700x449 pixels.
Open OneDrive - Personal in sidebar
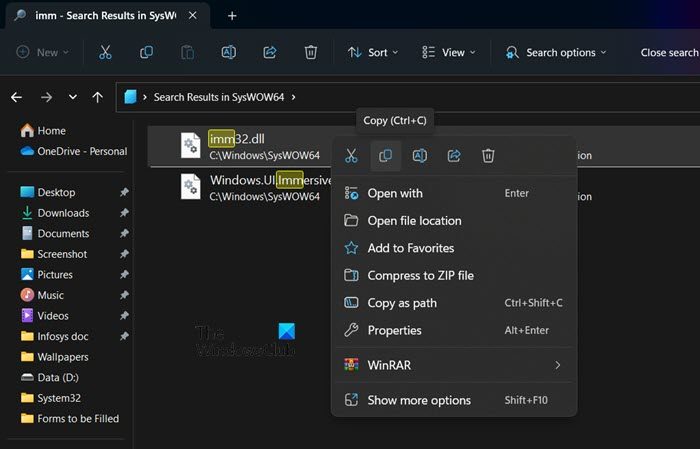(x=74, y=151)
